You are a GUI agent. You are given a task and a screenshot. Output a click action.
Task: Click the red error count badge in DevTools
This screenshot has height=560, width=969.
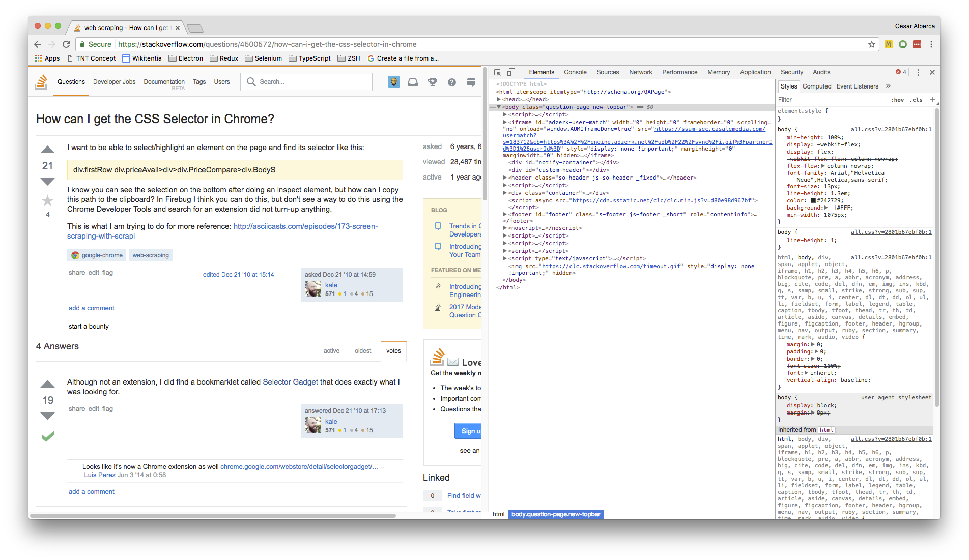point(901,72)
